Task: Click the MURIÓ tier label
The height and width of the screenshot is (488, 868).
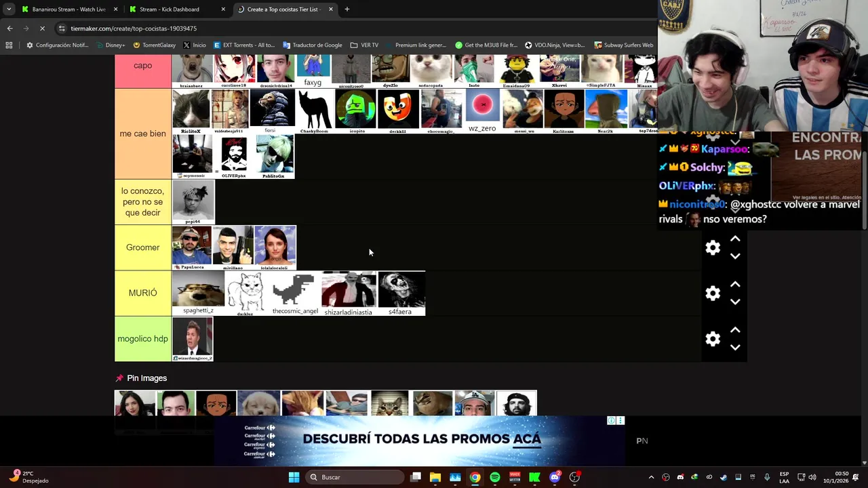Action: pos(142,293)
